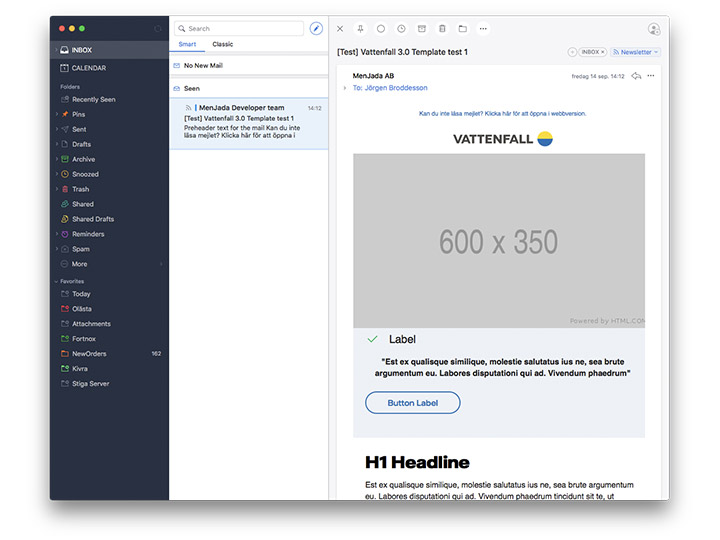Expand the recipient details arrow beside To:
Image resolution: width=720 pixels, height=540 pixels.
[x=345, y=88]
